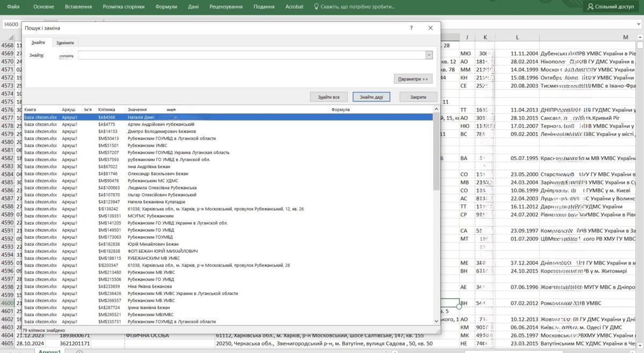Select result 'Натела Бежанівна Купатадзе'
644x353 pixels.
coord(228,202)
